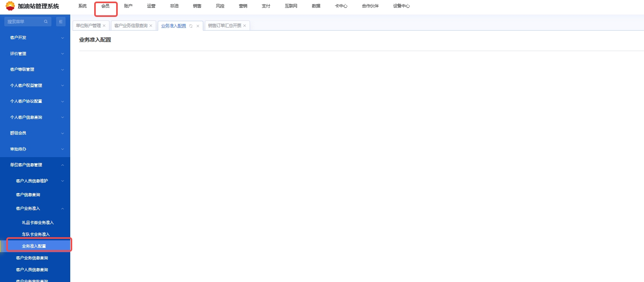Close the 业务准入配置 tab
Screen dimensions: 644x282
(x=198, y=26)
